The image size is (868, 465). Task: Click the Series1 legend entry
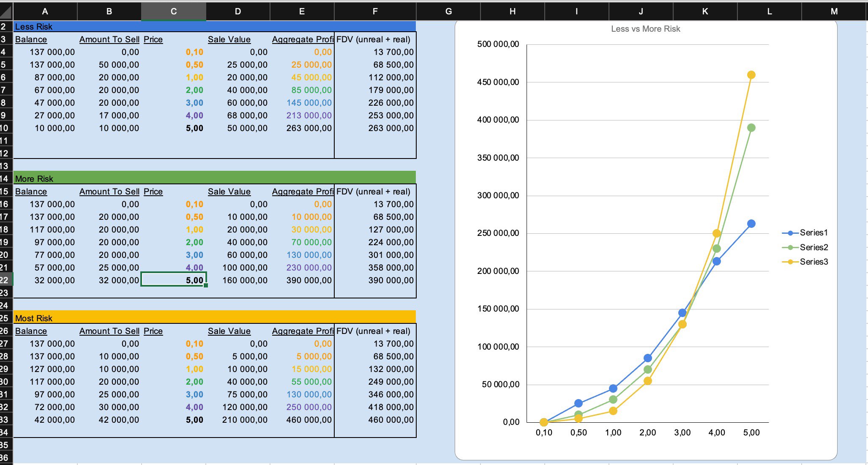813,232
